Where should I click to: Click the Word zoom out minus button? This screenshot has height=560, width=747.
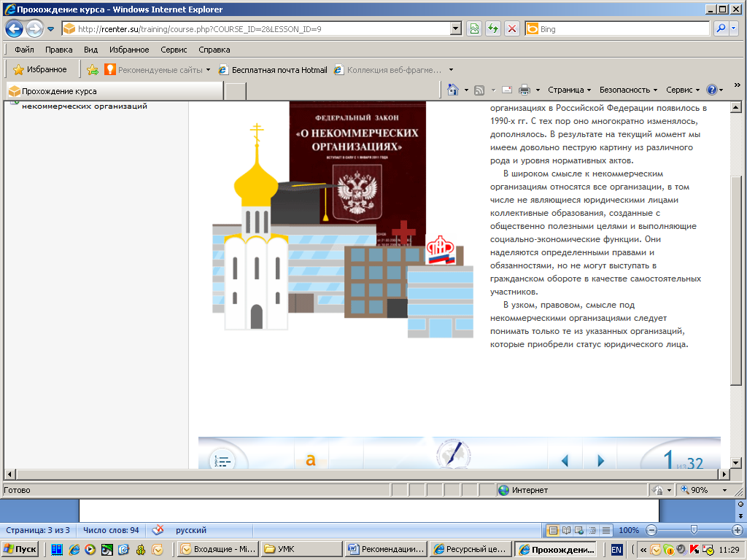[651, 530]
